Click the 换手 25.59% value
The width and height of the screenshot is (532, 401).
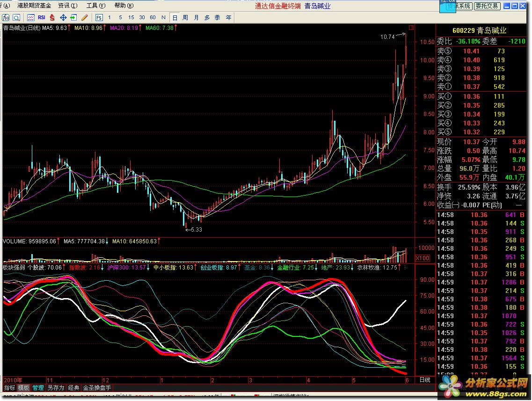[x=469, y=187]
